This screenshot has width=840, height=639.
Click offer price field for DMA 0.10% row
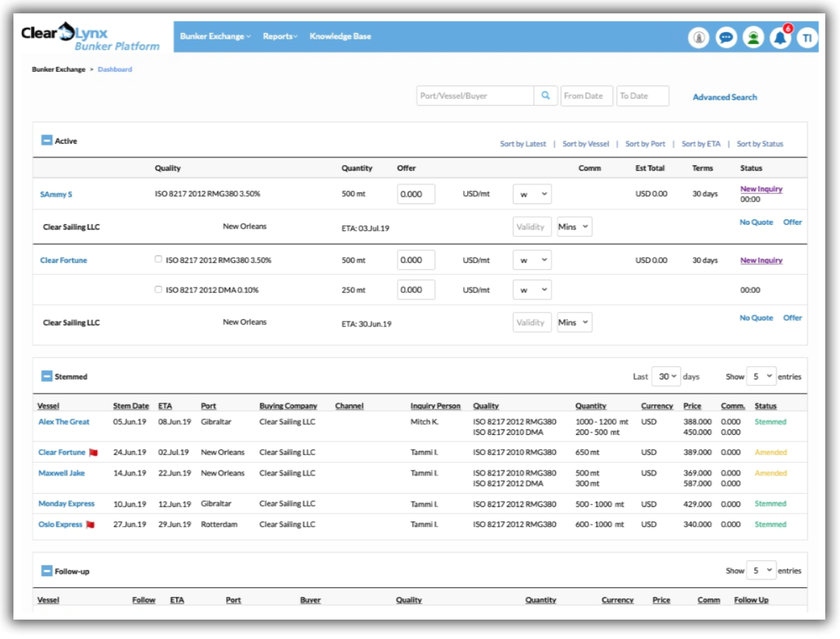416,290
